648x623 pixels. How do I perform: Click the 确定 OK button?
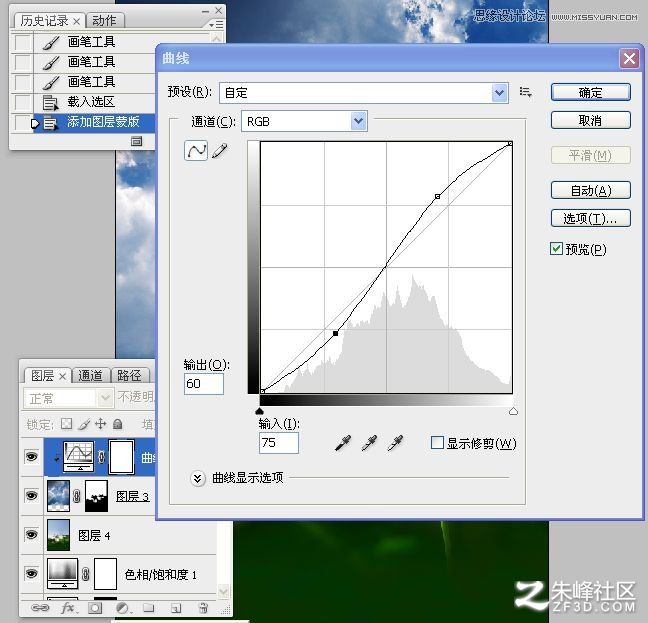[591, 92]
